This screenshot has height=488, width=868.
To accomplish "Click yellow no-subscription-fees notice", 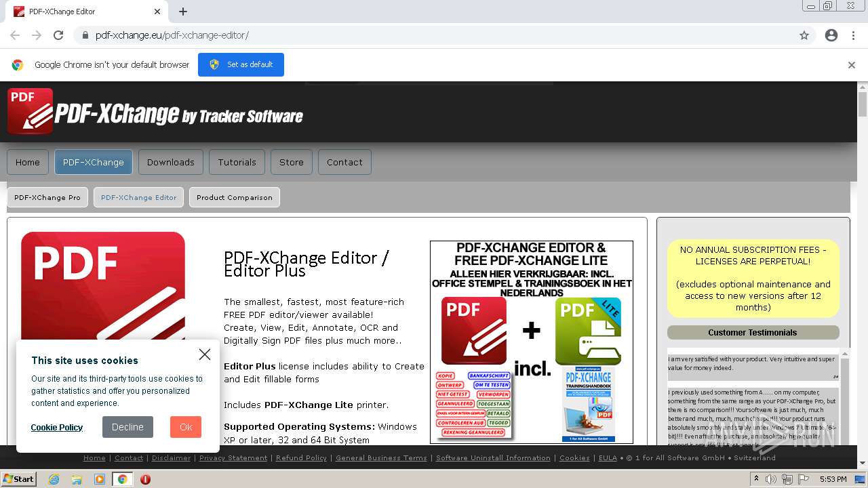I will coord(753,279).
